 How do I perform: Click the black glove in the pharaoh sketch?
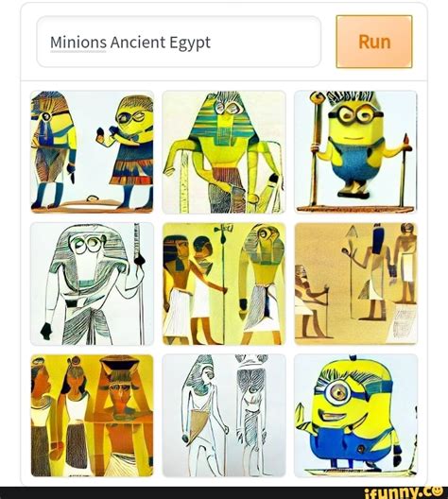pyautogui.click(x=46, y=331)
